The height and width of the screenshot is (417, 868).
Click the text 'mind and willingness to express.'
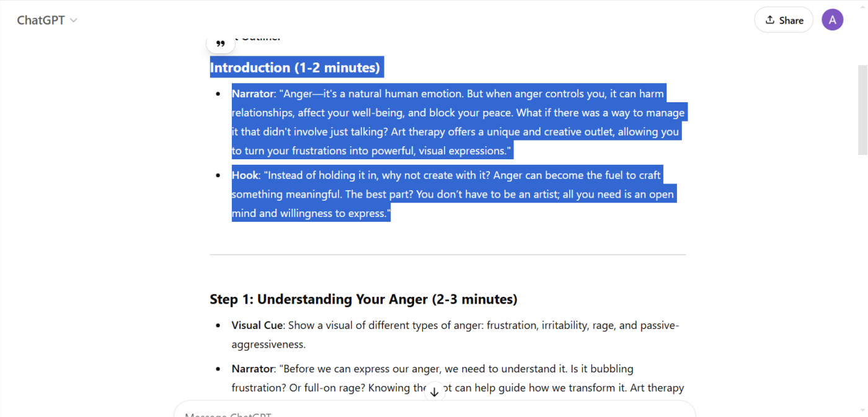tap(311, 213)
